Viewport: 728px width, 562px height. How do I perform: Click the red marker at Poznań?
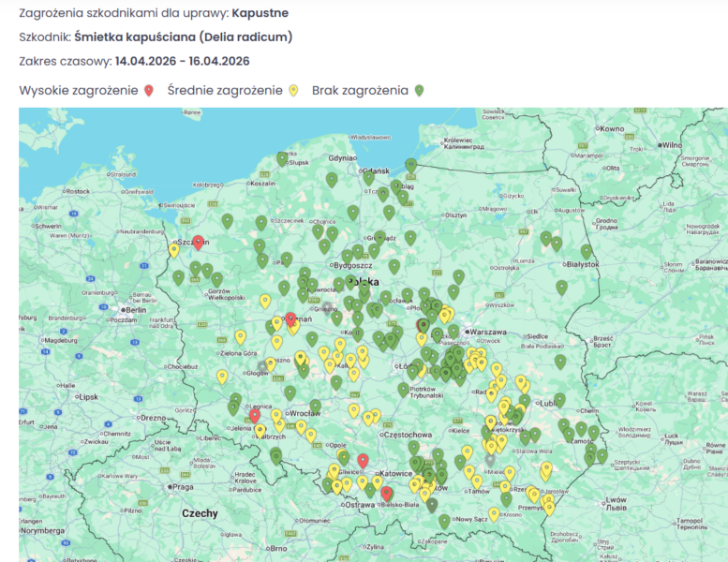[290, 319]
